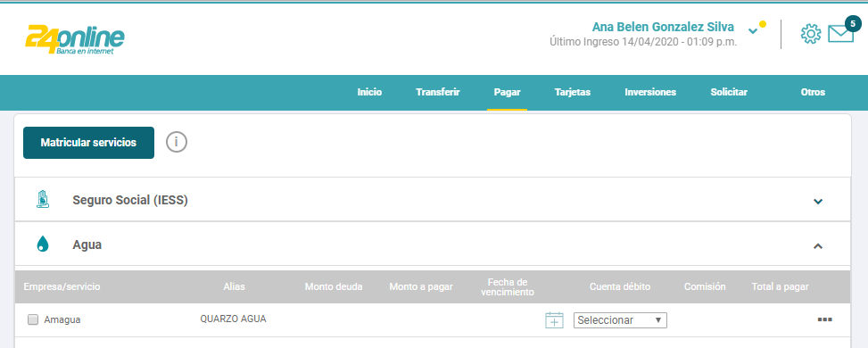Open the Inversiones menu

650,92
